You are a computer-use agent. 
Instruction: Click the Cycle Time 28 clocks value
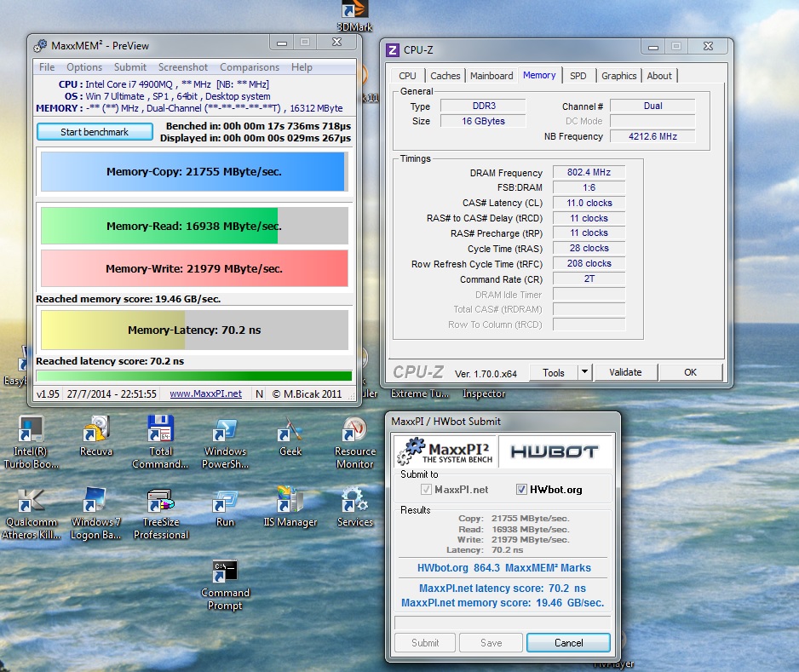589,248
